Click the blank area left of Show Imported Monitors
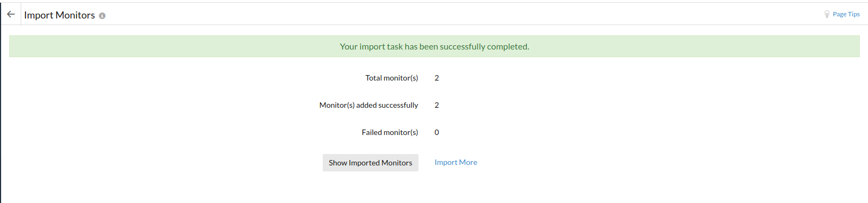 [163, 163]
